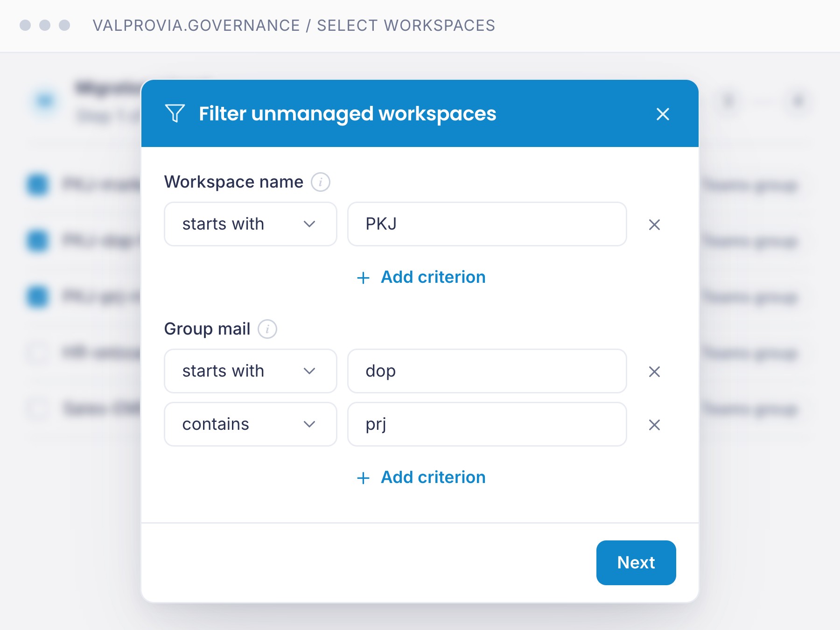Screen dimensions: 840x630
Task: Remove the prj group mail criterion
Action: (654, 425)
